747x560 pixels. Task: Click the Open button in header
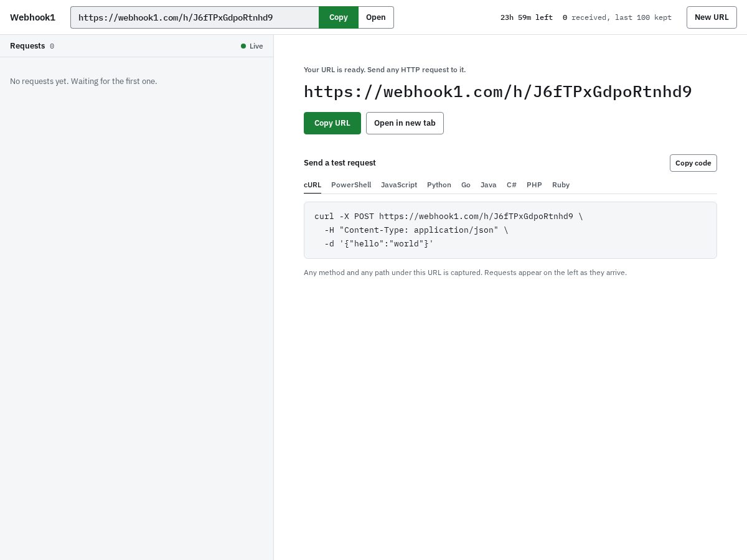[376, 17]
